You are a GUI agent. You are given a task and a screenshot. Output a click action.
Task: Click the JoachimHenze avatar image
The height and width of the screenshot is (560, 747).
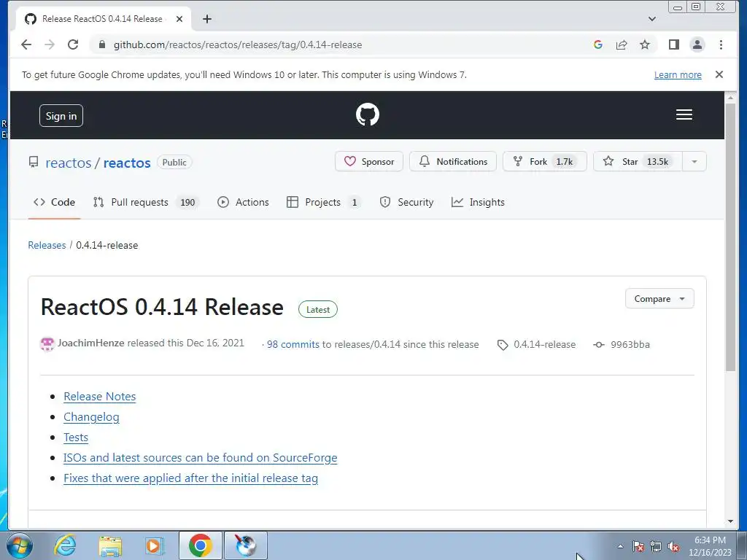[47, 343]
